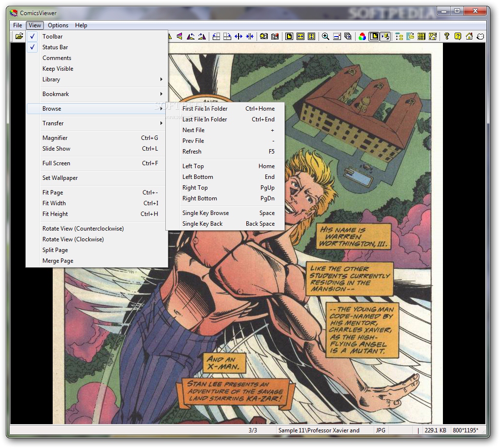
Task: Click the overlapping windows toolbar icon
Action: (348, 37)
